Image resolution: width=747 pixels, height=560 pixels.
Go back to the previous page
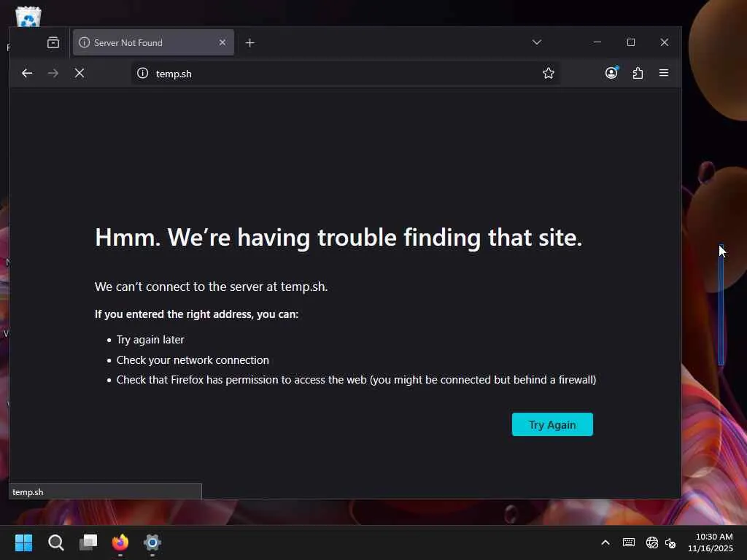coord(27,74)
